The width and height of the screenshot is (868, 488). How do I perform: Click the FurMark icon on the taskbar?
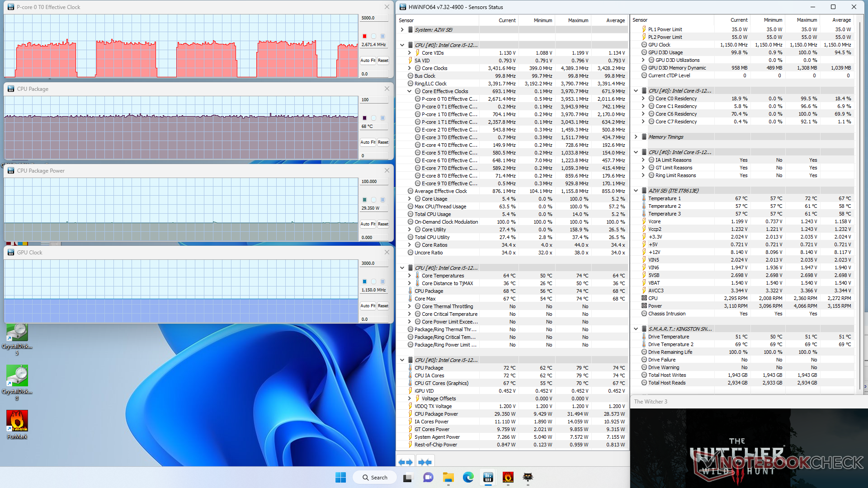click(508, 477)
